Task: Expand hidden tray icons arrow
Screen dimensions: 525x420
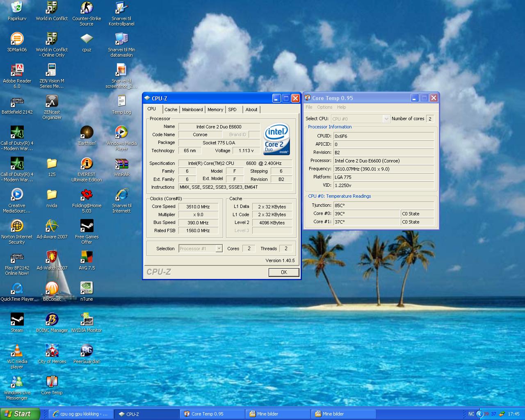Action: coord(479,414)
